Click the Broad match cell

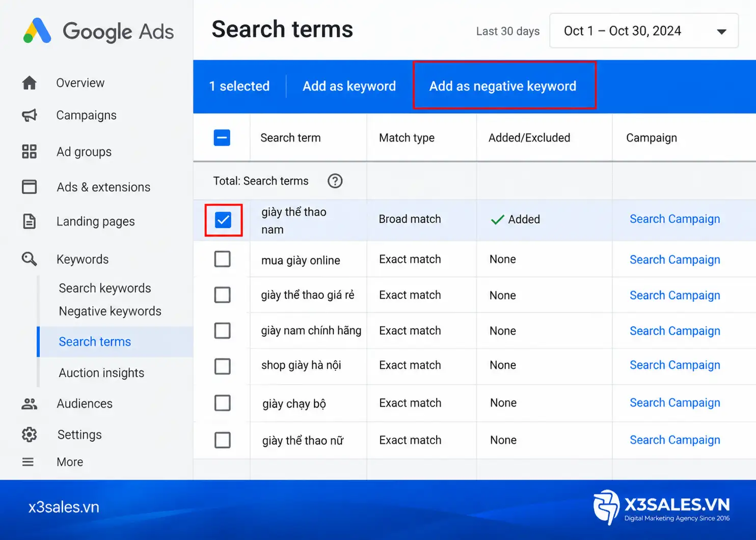(410, 219)
